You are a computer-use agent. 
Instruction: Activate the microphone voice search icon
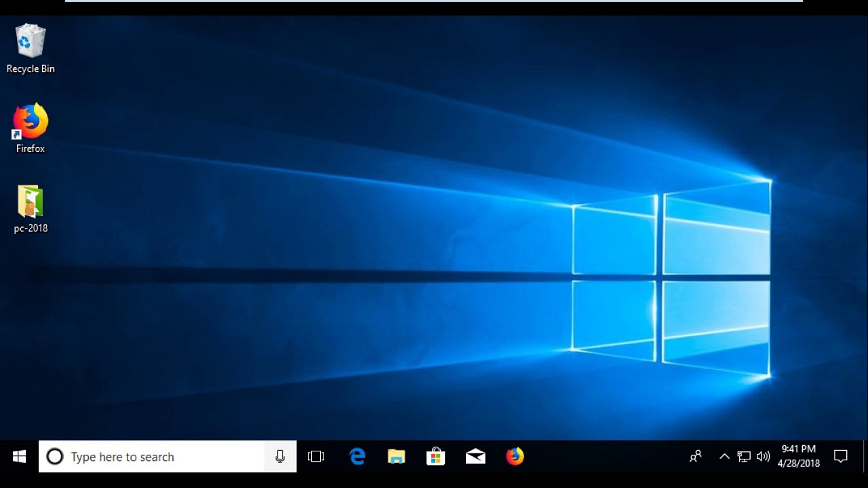(280, 457)
